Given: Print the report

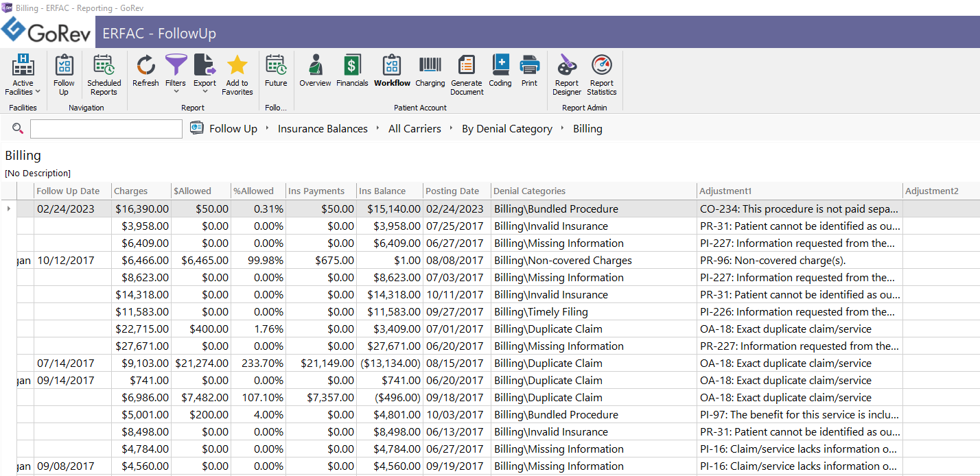Looking at the screenshot, I should click(529, 71).
